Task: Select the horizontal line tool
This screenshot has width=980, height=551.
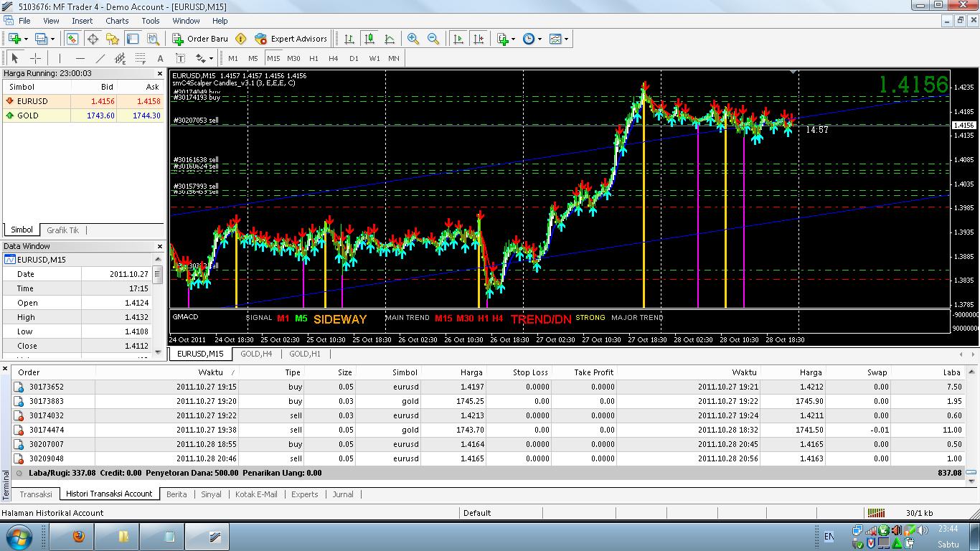Action: pyautogui.click(x=80, y=58)
